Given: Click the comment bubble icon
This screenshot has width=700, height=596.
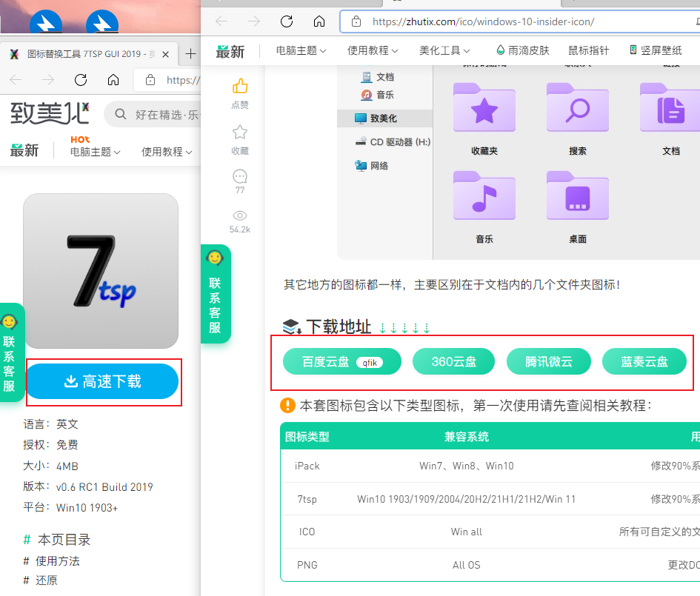Looking at the screenshot, I should [x=239, y=177].
